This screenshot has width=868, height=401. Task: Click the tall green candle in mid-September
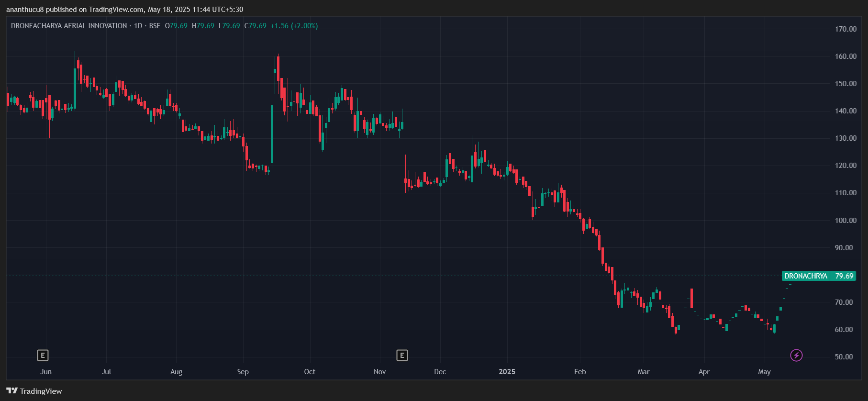[272, 134]
